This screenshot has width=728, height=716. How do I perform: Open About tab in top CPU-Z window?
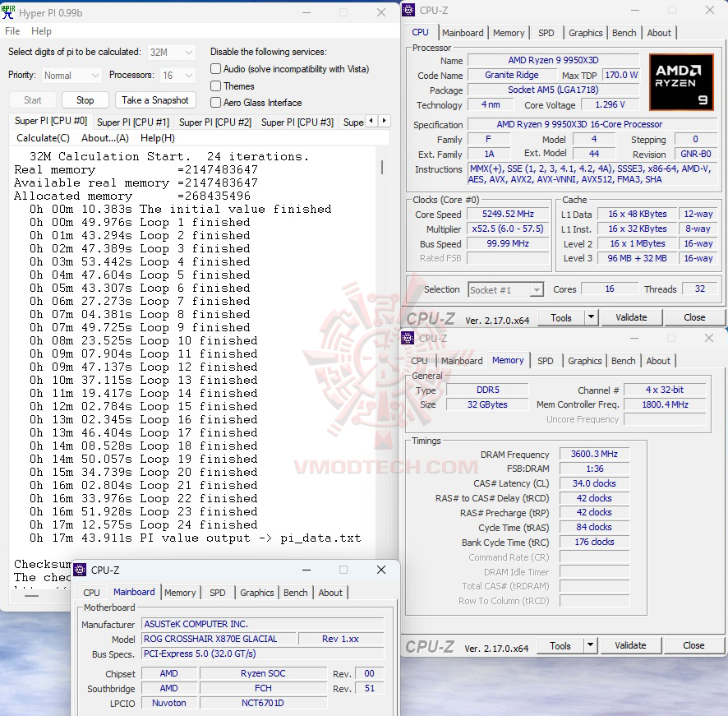[x=659, y=33]
